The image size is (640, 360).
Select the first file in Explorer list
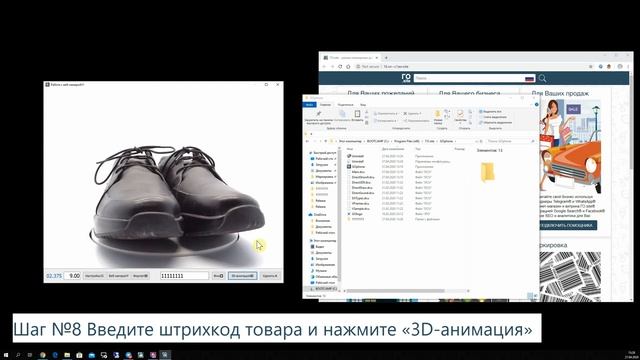356,156
